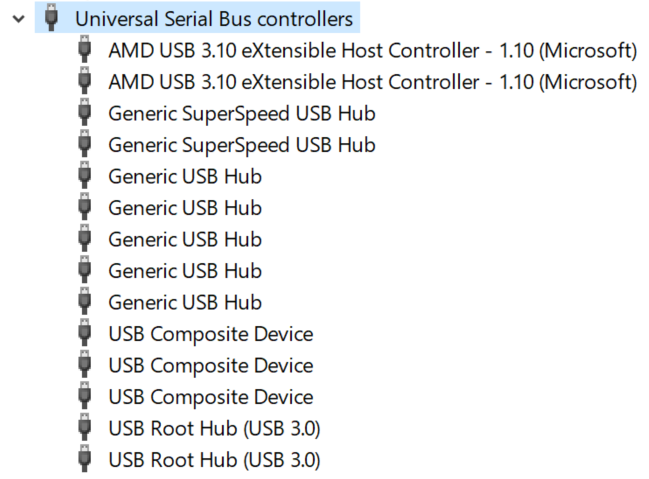Select the second Generic SuperSpeed USB Hub entry

tap(241, 145)
